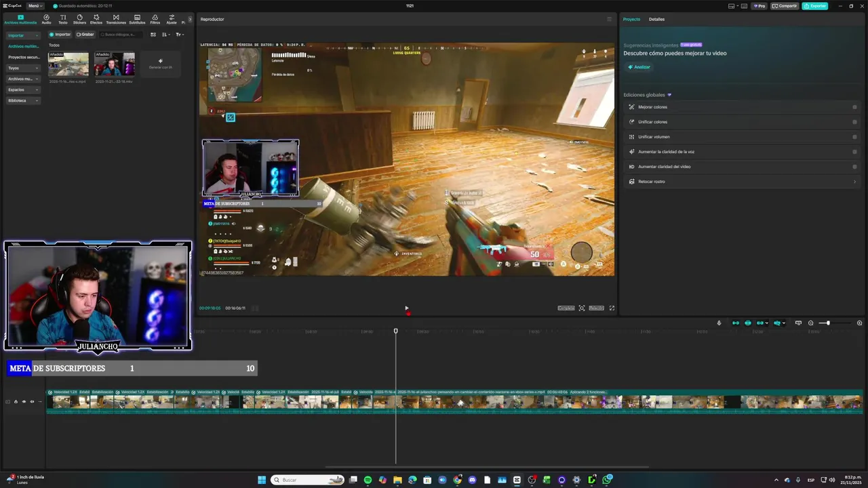Show more tool tabs with arrow
Screen dimensions: 868x488
tap(190, 19)
